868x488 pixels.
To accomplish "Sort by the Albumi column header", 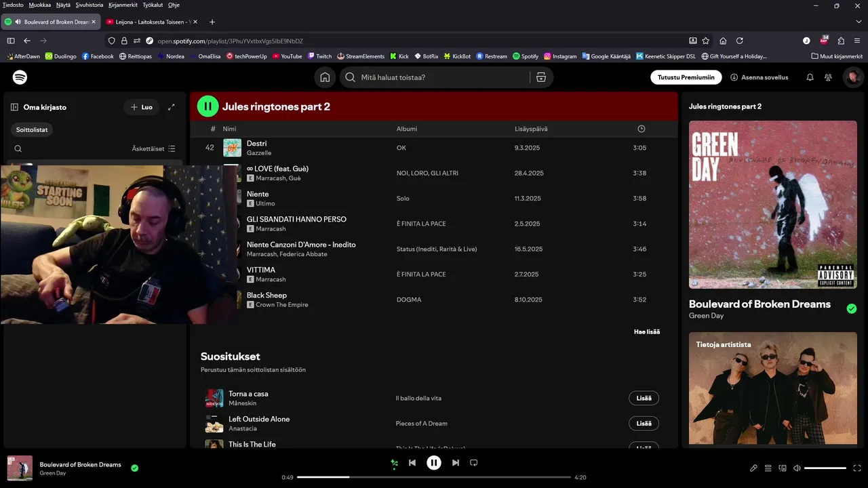I will coord(407,129).
